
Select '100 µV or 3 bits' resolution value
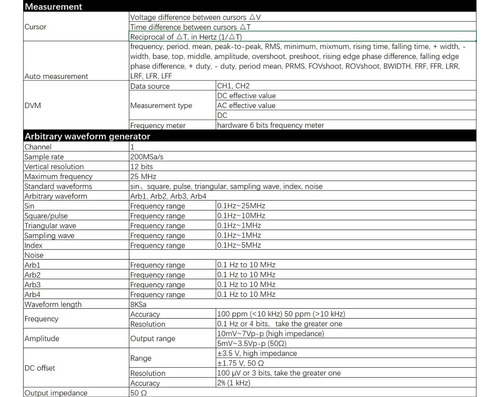pos(346,373)
